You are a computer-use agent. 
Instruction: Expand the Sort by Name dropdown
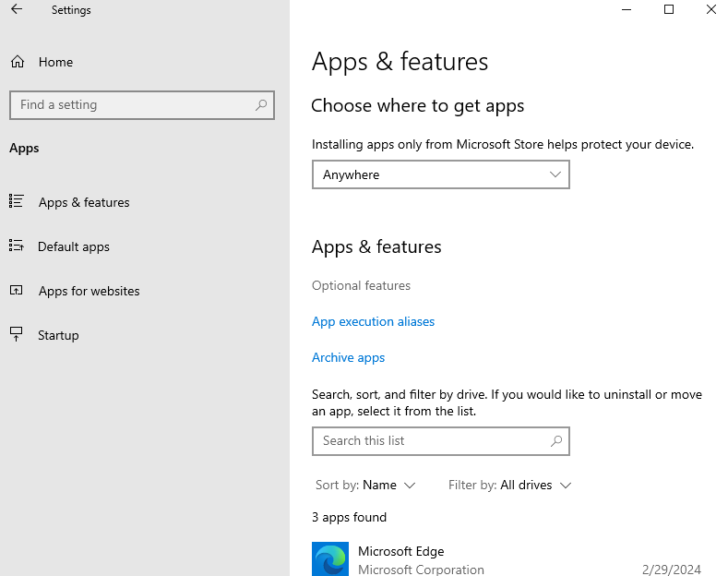coord(365,485)
